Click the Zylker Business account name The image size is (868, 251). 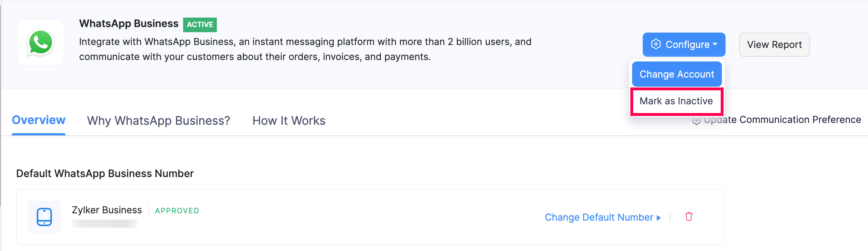(x=107, y=210)
